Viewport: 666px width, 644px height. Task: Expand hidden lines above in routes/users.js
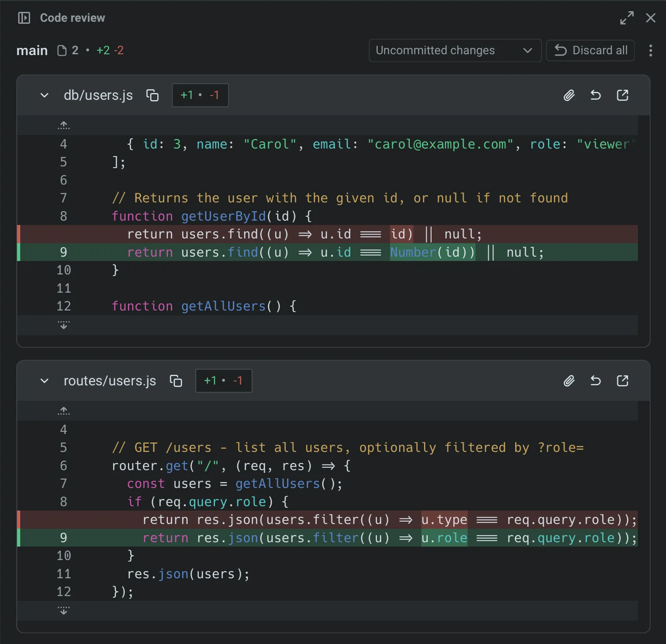click(64, 411)
